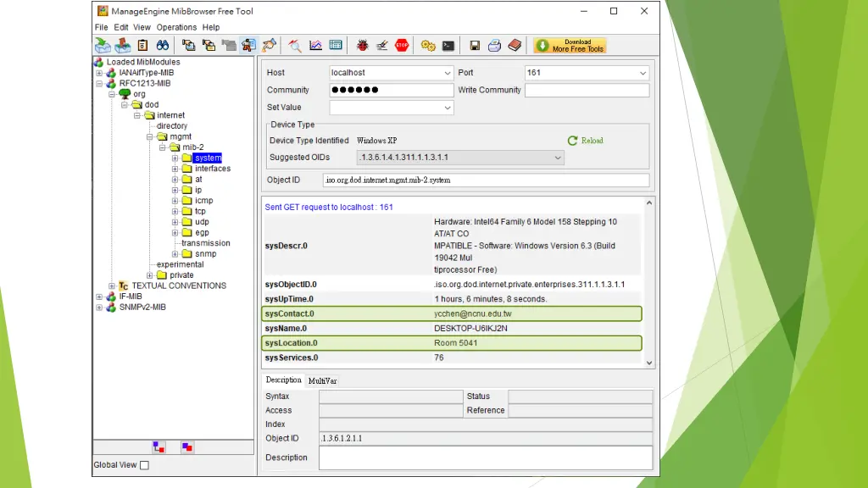Open the View menu
This screenshot has width=868, height=488.
[x=142, y=27]
